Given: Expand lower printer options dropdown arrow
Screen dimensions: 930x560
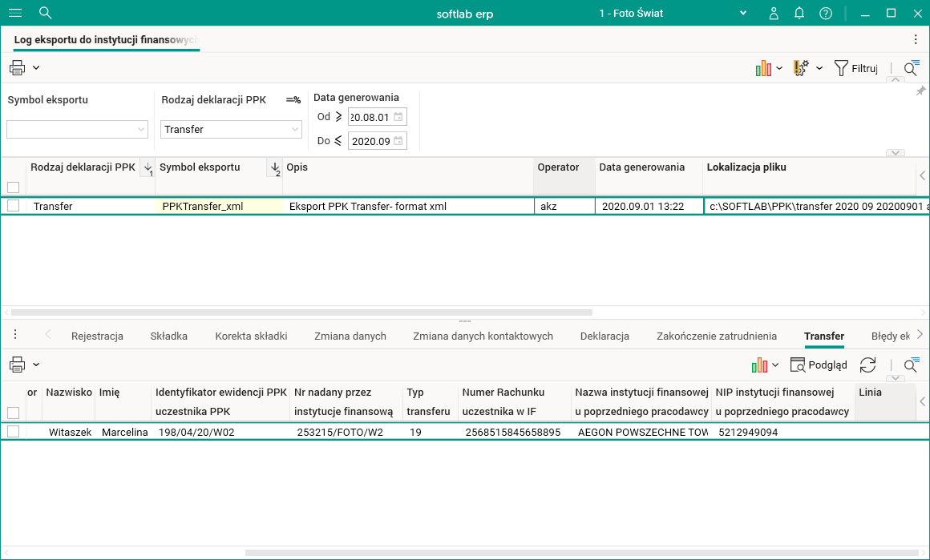Looking at the screenshot, I should tap(36, 365).
